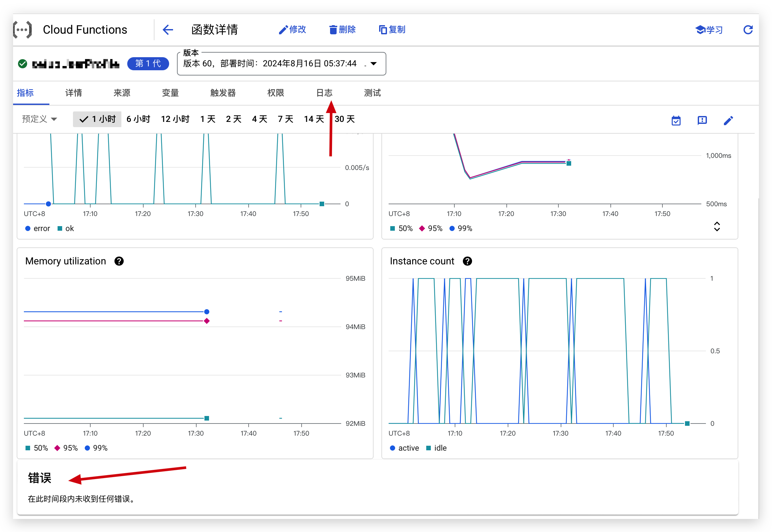Switch to the 触发器 tab
This screenshot has height=532, width=772.
[223, 93]
